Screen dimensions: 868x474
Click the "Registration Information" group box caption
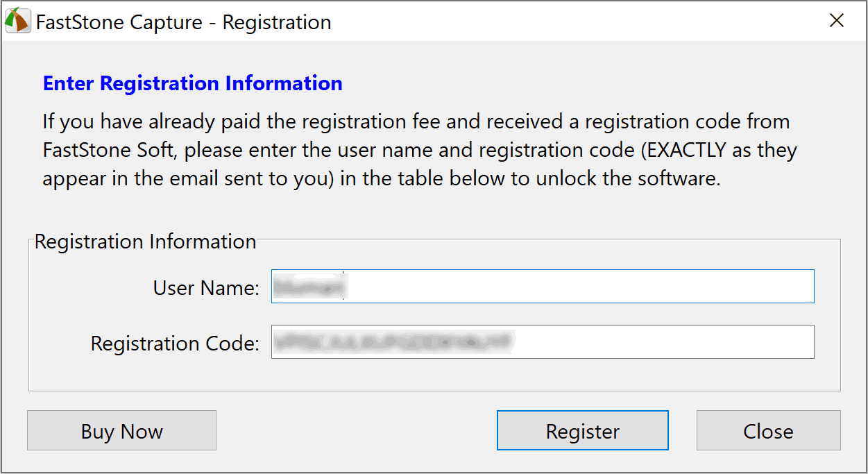(x=146, y=242)
